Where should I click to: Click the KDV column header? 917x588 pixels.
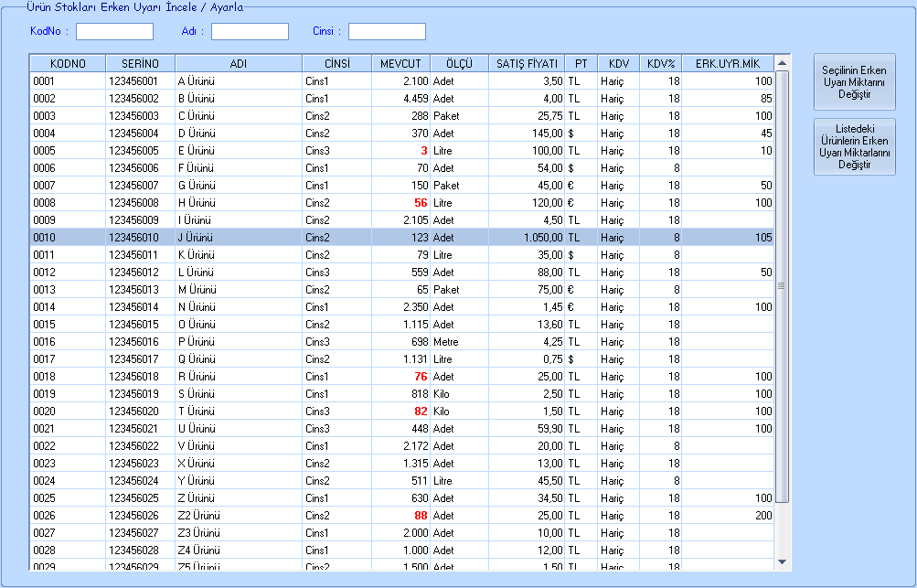click(619, 64)
